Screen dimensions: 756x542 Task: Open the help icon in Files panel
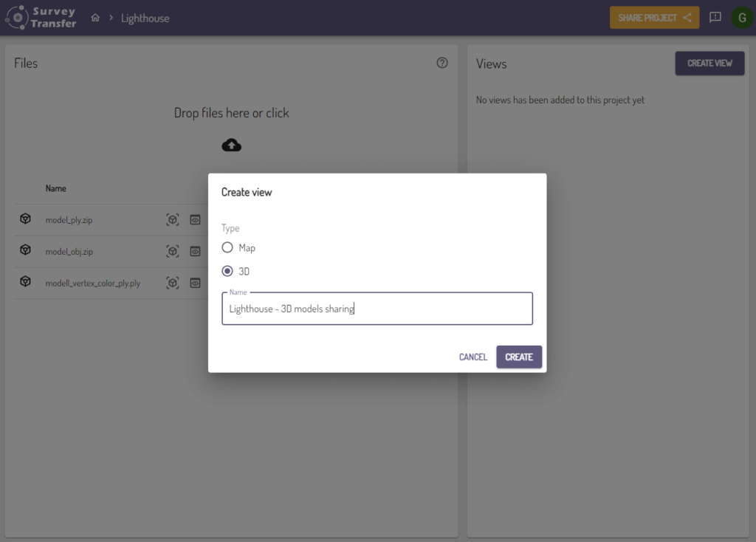tap(442, 63)
